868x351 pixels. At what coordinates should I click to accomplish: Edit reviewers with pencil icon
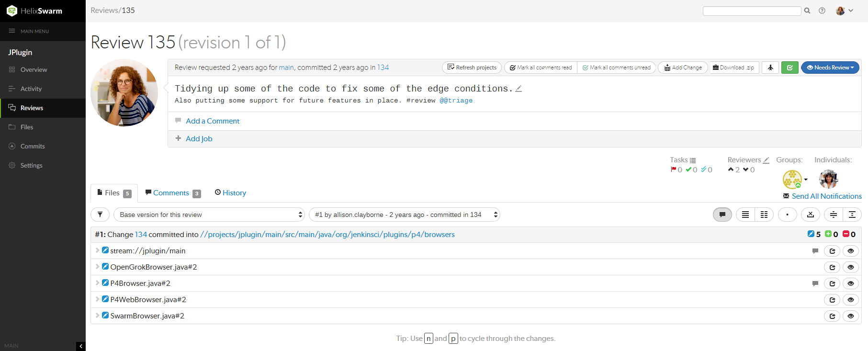click(766, 160)
